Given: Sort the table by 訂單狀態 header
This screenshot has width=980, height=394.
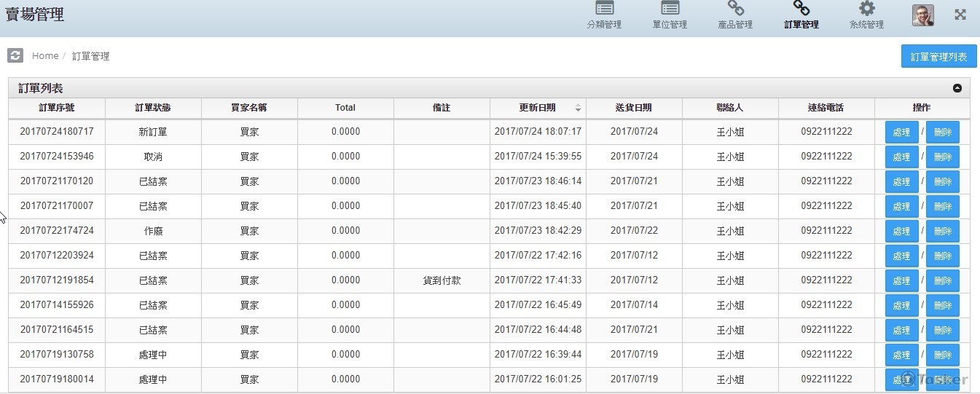Looking at the screenshot, I should pos(153,108).
